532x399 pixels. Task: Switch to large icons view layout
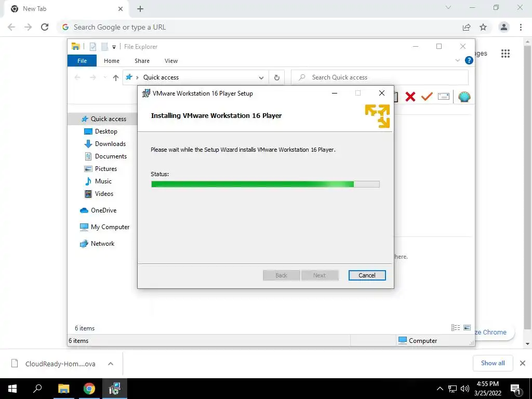point(467,327)
